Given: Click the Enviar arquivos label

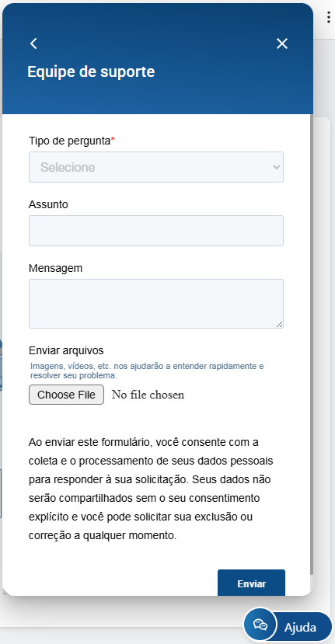Looking at the screenshot, I should pyautogui.click(x=66, y=350).
